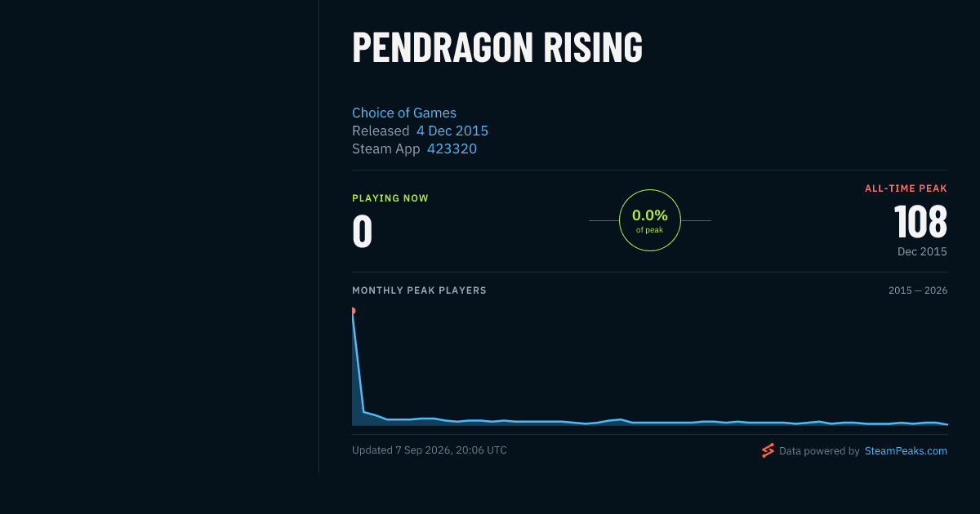Click the Playing Now count 0
Viewport: 980px width, 514px height.
363,231
